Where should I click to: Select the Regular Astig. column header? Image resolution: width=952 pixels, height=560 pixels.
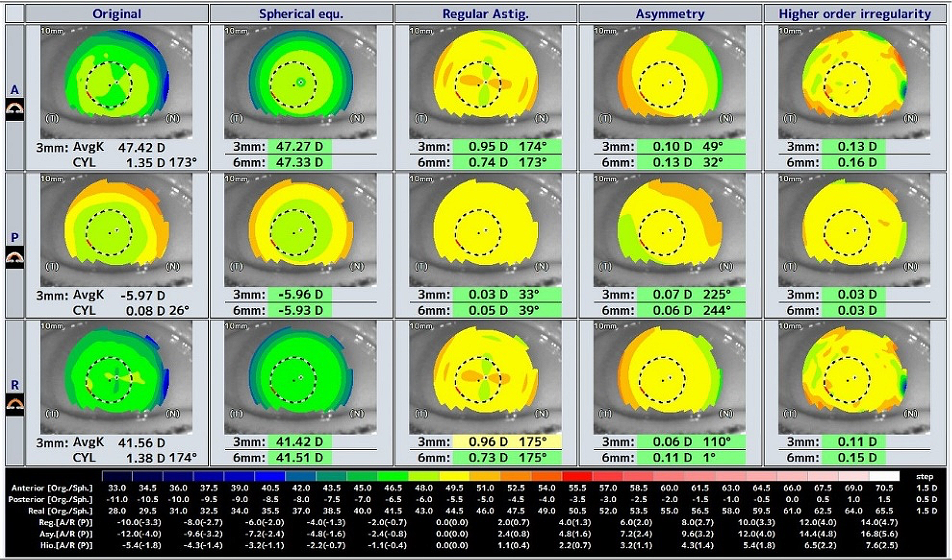(x=485, y=14)
